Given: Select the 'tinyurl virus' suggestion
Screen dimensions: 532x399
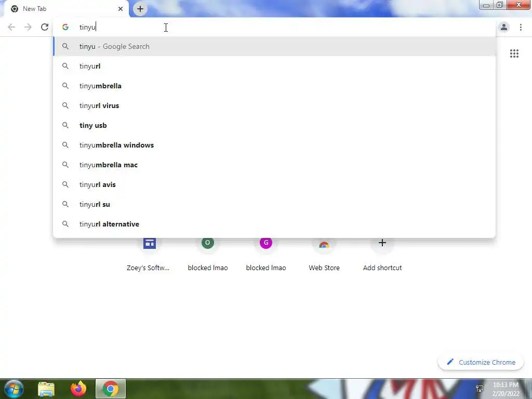Looking at the screenshot, I should 274,105.
